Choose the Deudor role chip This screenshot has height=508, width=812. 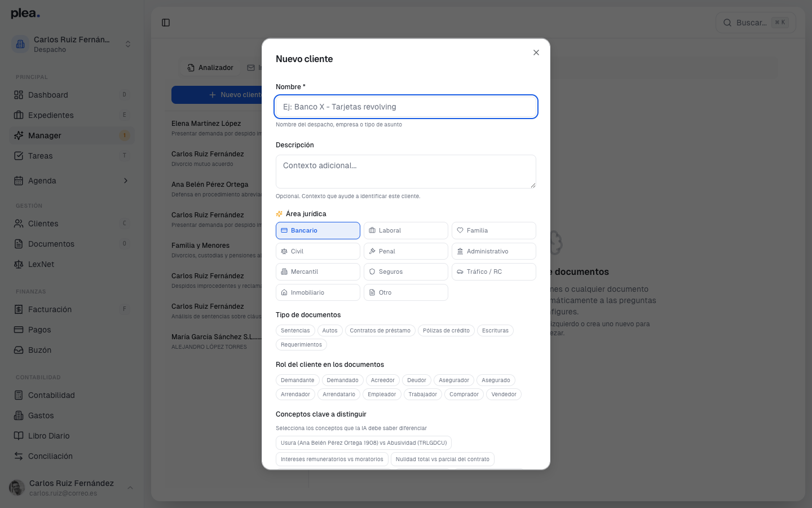tap(417, 380)
